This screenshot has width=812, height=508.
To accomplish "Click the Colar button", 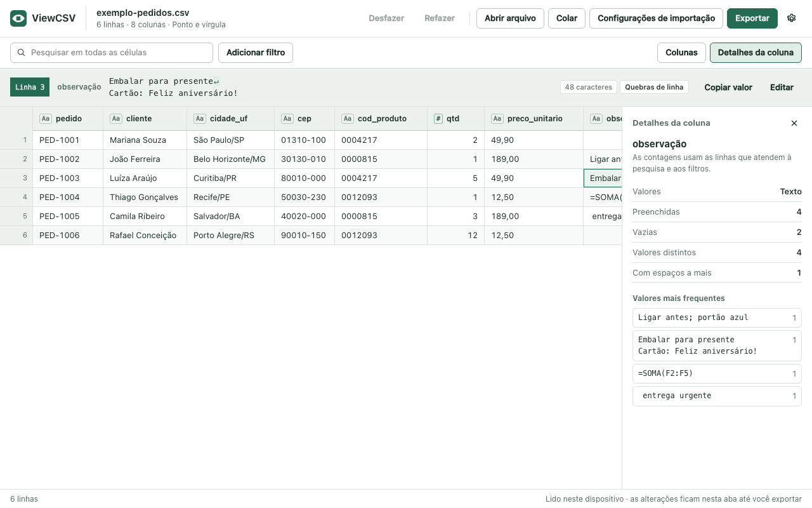I will [x=566, y=18].
